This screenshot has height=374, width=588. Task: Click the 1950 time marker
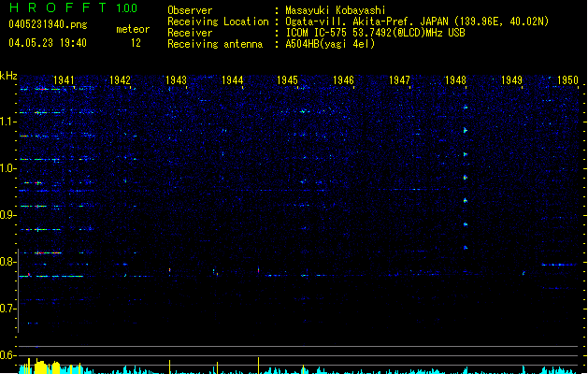click(x=567, y=79)
